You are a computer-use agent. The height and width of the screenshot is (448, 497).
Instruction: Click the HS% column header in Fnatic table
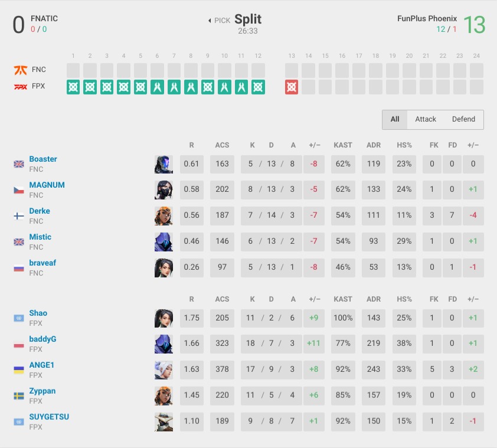point(404,145)
